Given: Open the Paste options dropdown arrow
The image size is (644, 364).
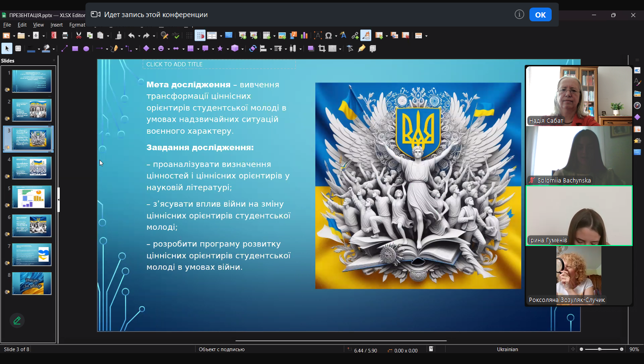Looking at the screenshot, I should [108, 36].
